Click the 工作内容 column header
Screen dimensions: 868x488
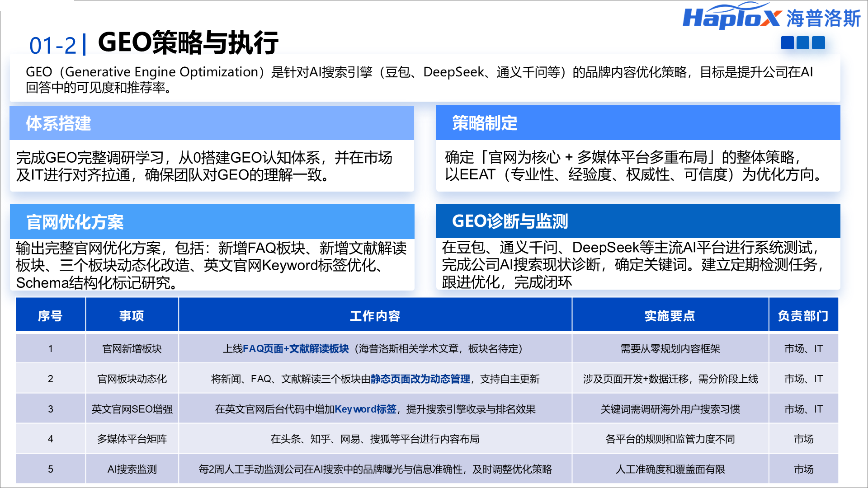[375, 315]
